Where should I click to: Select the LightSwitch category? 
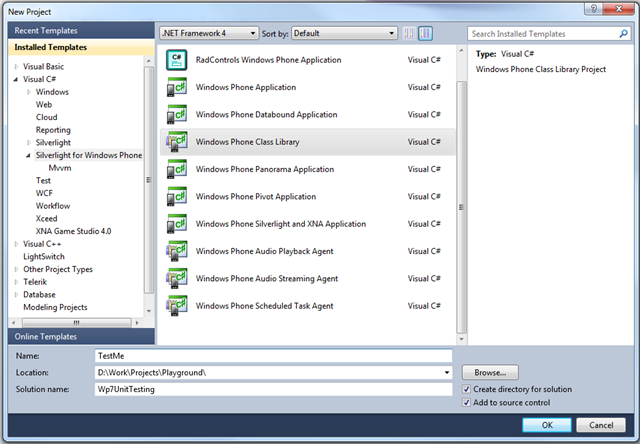pyautogui.click(x=44, y=257)
